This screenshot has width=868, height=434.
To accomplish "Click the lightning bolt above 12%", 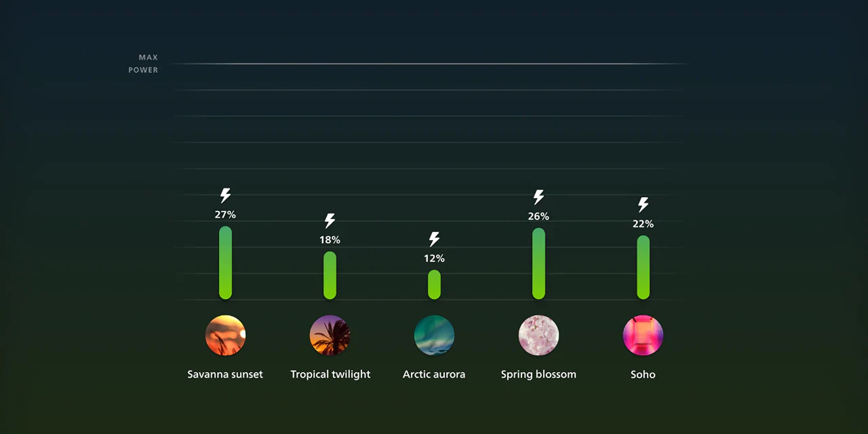I will (x=434, y=239).
